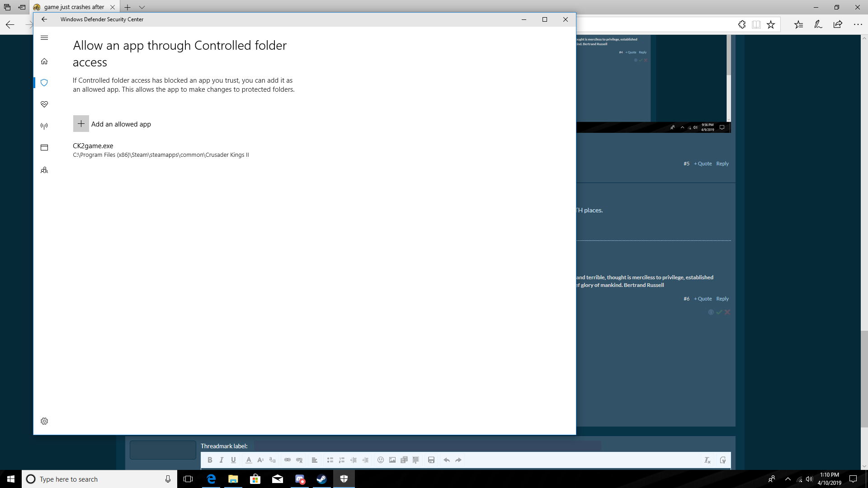Open font family dropdown in editor
This screenshot has height=488, width=868.
coord(272,460)
